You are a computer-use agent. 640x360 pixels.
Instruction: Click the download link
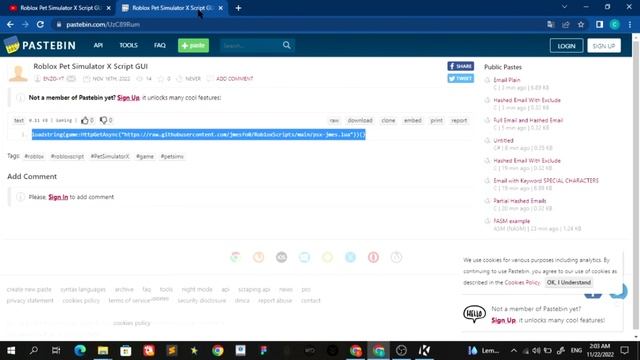pos(360,120)
